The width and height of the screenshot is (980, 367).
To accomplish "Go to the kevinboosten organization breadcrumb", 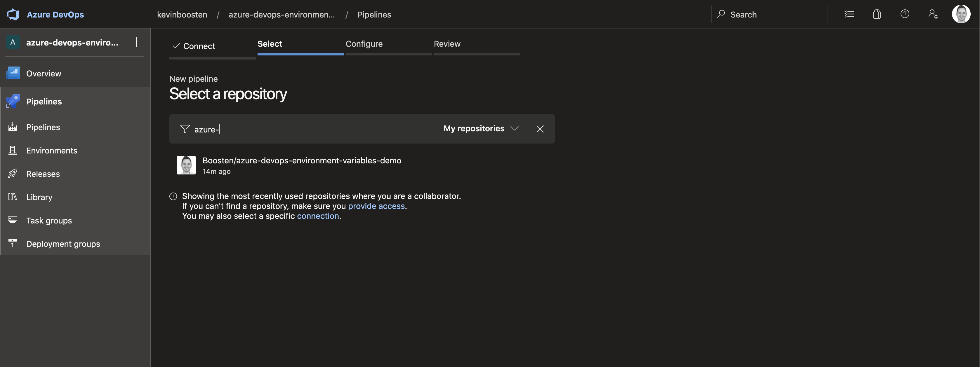I will [182, 14].
